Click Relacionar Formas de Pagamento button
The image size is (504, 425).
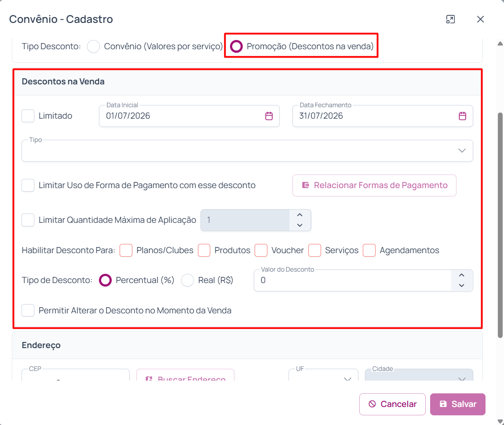click(x=374, y=185)
